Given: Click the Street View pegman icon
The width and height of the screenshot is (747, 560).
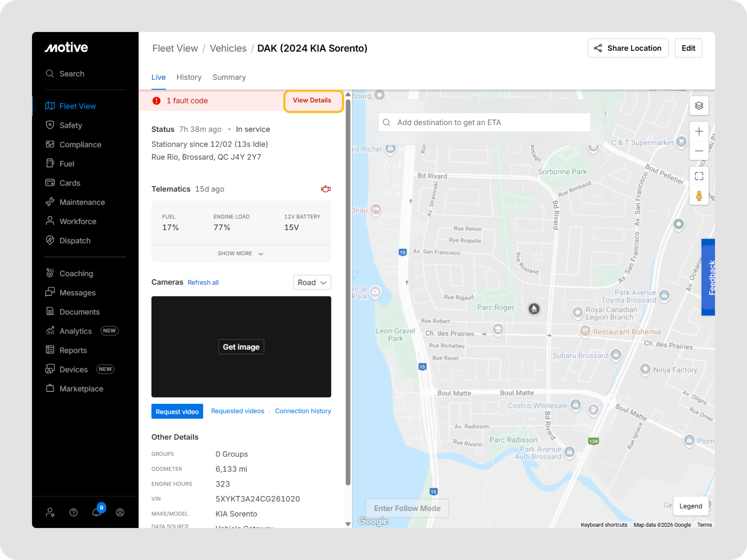Looking at the screenshot, I should pos(699,196).
